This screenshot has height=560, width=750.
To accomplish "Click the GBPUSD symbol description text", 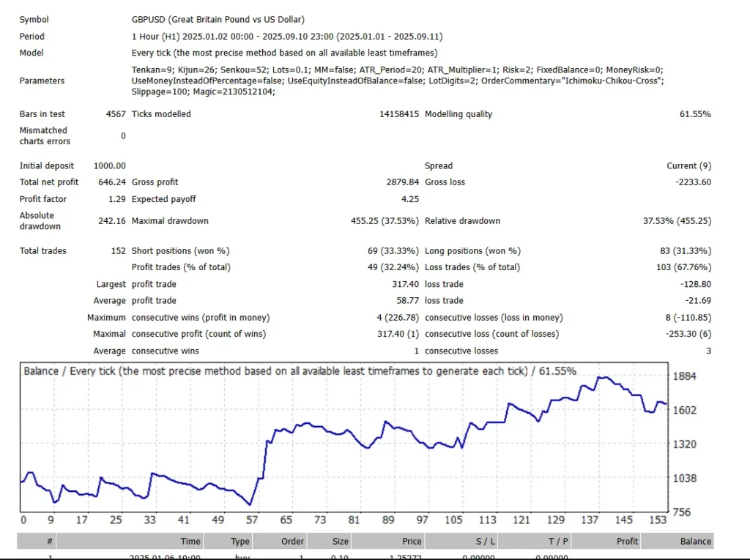I will click(x=218, y=20).
